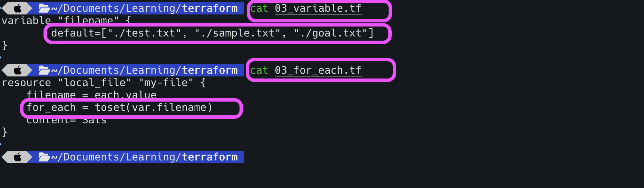Click the Apple logo in second prompt
Screen dimensions: 644x188
[x=18, y=70]
